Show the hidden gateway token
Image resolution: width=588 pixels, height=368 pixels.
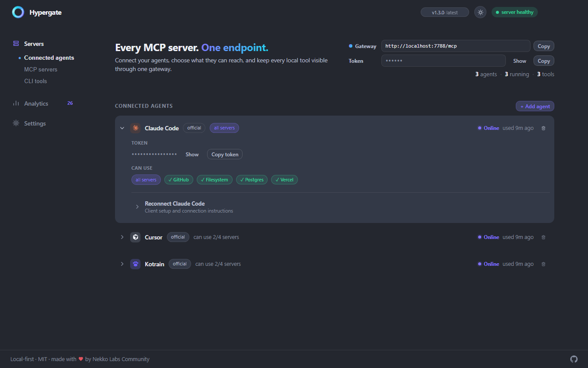tap(520, 61)
